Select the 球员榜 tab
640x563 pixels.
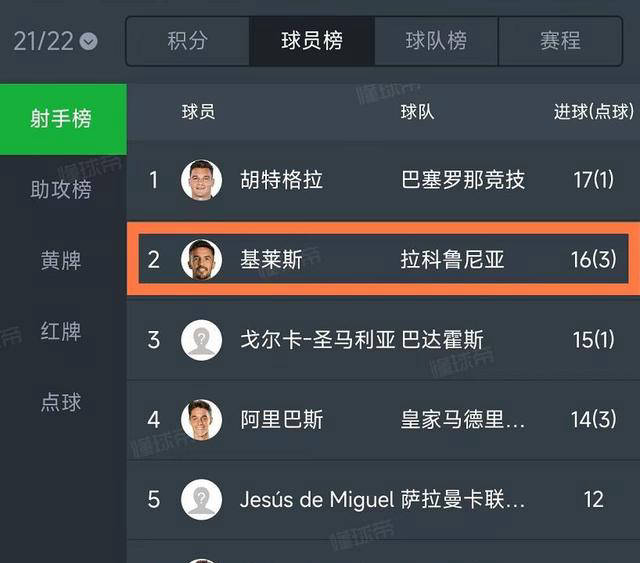click(312, 41)
